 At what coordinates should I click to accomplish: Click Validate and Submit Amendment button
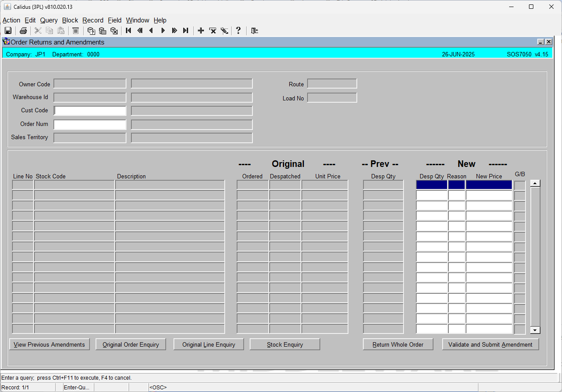[x=490, y=344]
